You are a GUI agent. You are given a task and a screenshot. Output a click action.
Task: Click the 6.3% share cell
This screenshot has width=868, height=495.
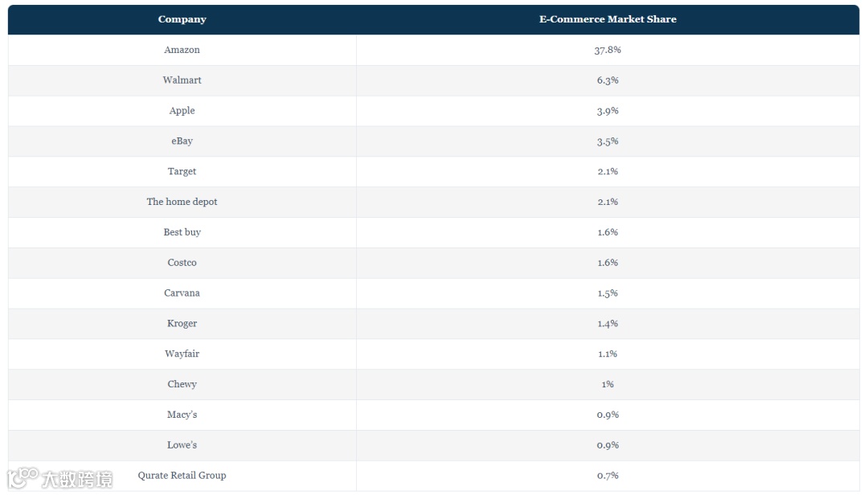pyautogui.click(x=608, y=80)
